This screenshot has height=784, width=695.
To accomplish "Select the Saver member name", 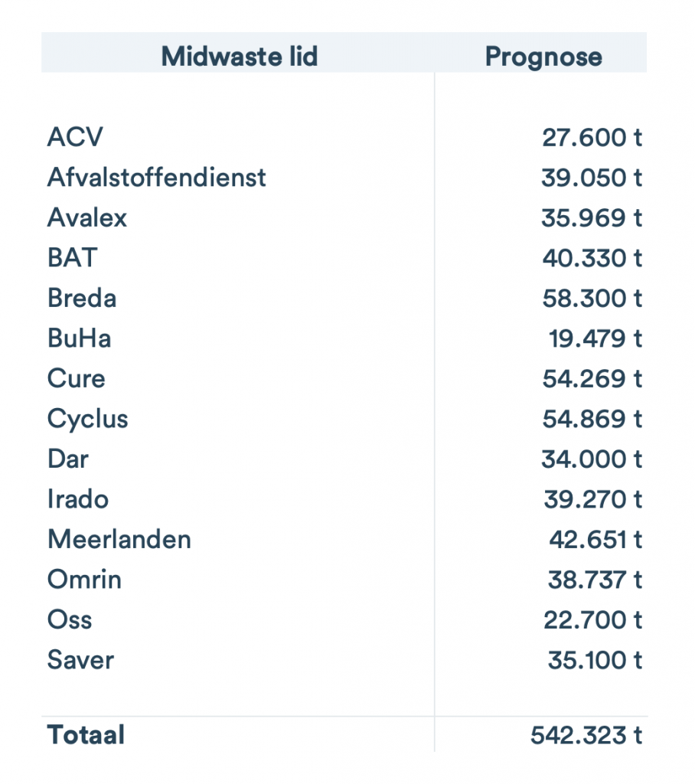I will (x=80, y=659).
